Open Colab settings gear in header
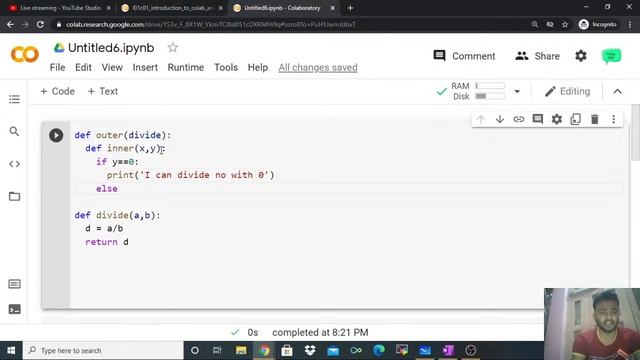The image size is (640, 360). pos(581,56)
